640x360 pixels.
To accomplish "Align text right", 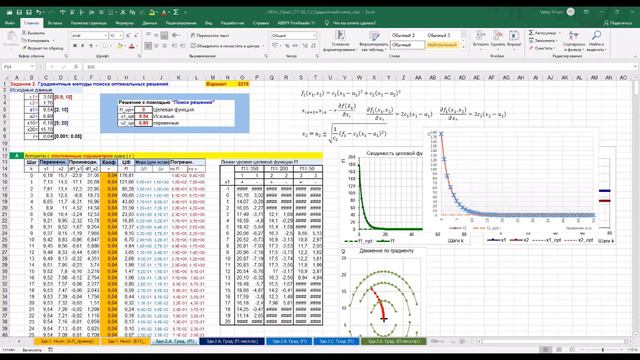I will point(164,46).
